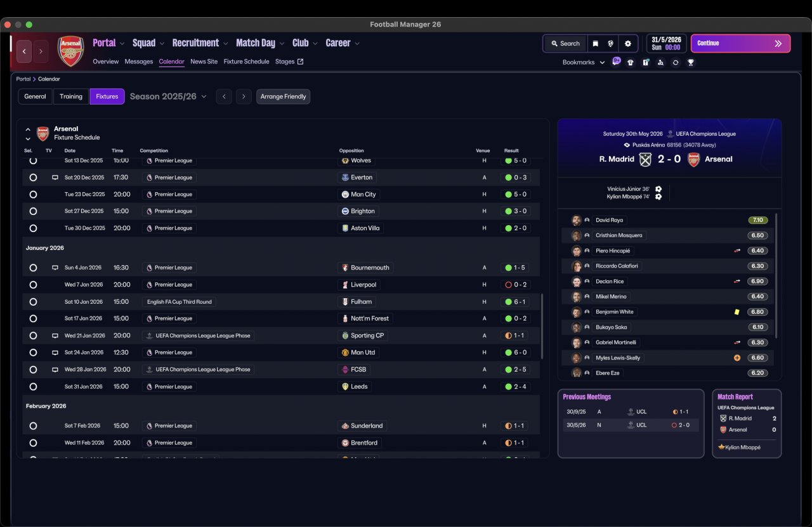Click the Arsenal badge in fixture schedule header
The height and width of the screenshot is (527, 812).
[x=43, y=133]
